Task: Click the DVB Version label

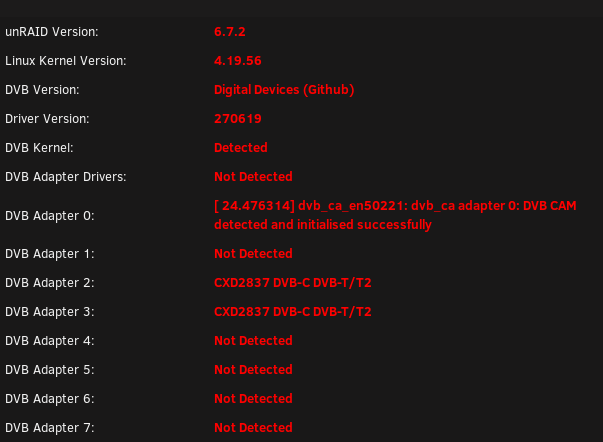Action: (42, 90)
